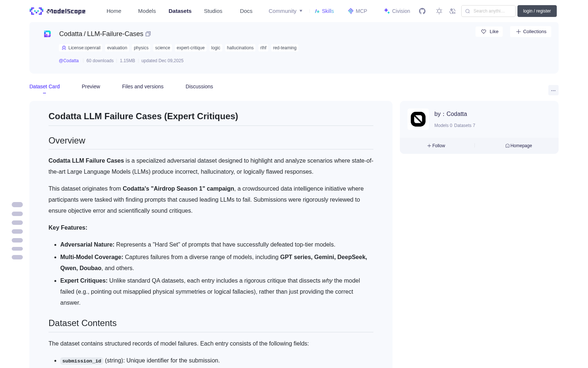The image size is (588, 368).
Task: Select the Dataset Card tab
Action: [44, 86]
